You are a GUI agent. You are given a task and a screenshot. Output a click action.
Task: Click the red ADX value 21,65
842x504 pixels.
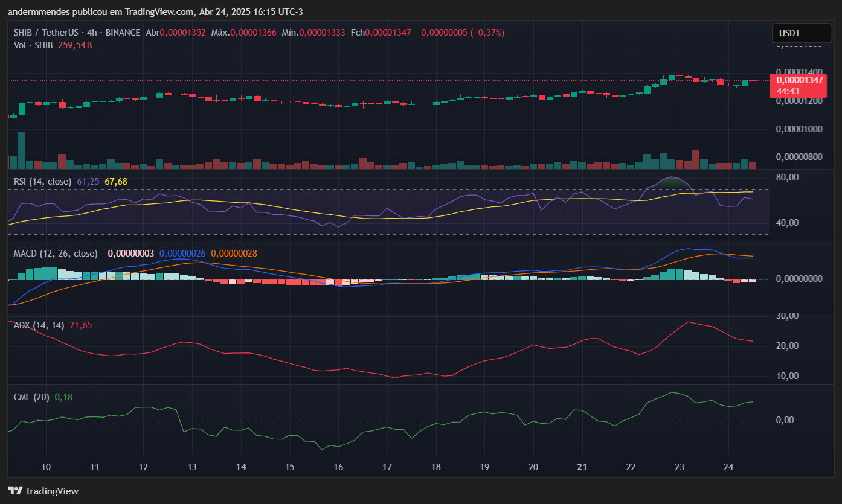(x=80, y=325)
